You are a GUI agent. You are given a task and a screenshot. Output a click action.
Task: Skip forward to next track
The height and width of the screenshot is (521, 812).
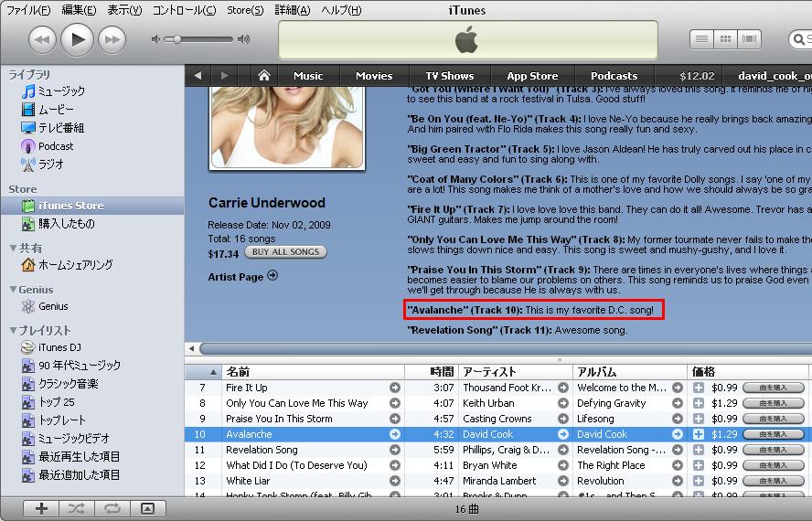112,40
